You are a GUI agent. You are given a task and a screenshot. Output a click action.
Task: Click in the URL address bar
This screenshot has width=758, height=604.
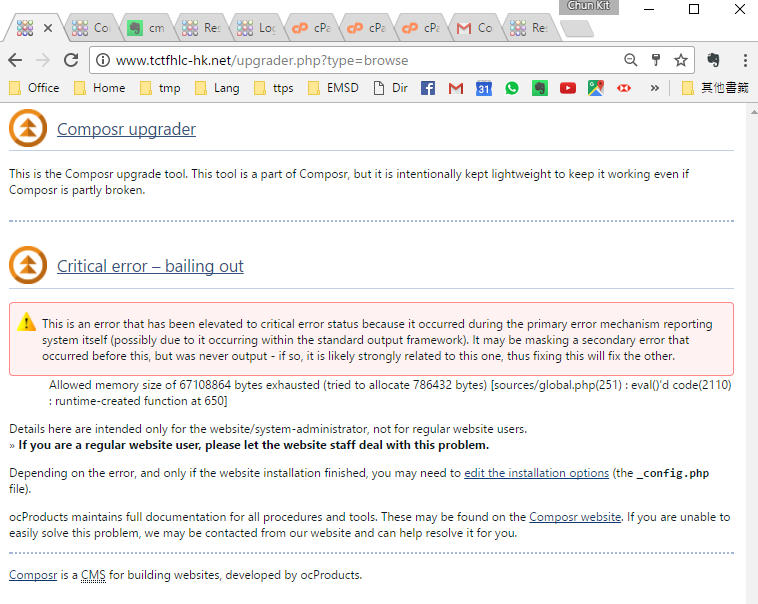360,60
